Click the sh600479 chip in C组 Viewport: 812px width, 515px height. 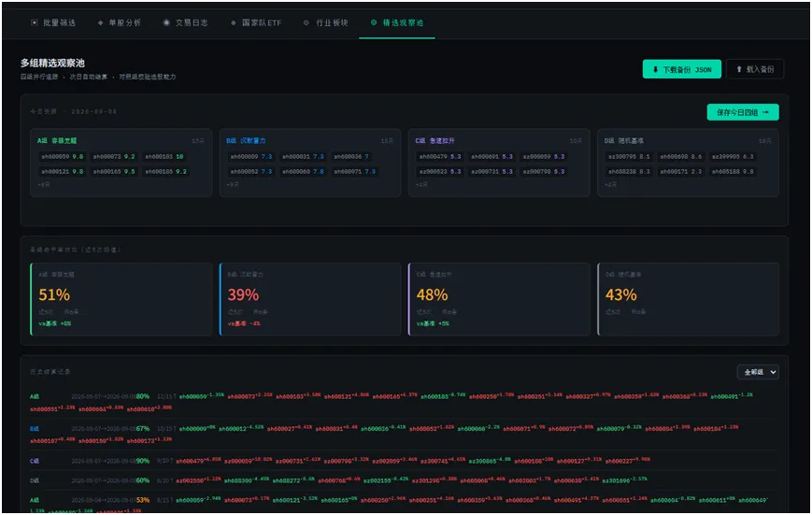click(x=440, y=156)
